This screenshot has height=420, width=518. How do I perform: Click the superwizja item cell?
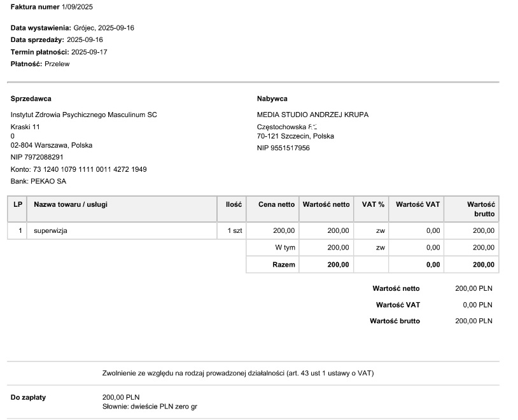point(51,231)
